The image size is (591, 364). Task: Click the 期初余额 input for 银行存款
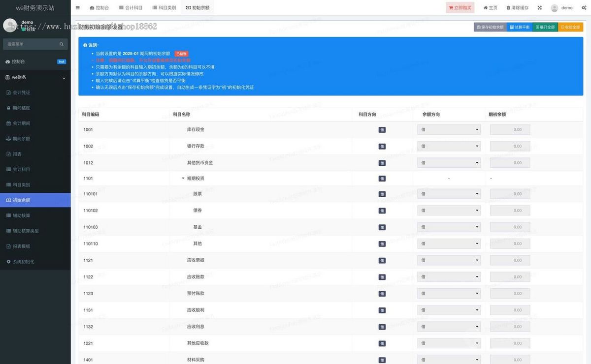(509, 146)
